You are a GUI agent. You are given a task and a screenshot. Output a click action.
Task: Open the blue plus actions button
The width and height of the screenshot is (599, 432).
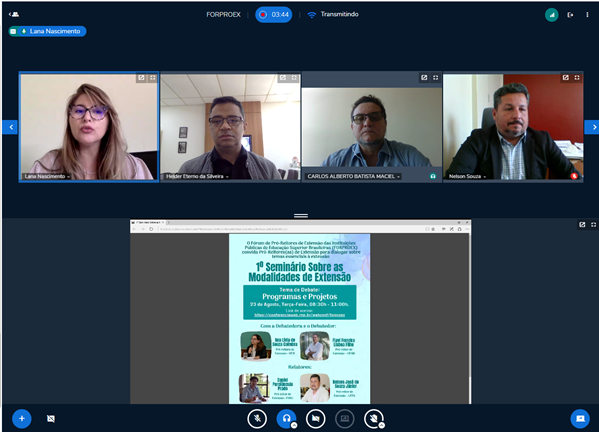[x=22, y=419]
